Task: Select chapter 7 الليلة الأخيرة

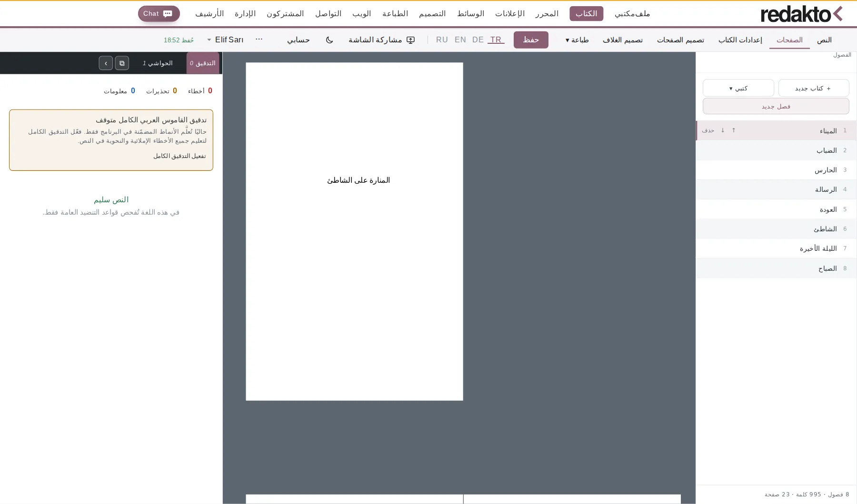Action: pyautogui.click(x=776, y=248)
